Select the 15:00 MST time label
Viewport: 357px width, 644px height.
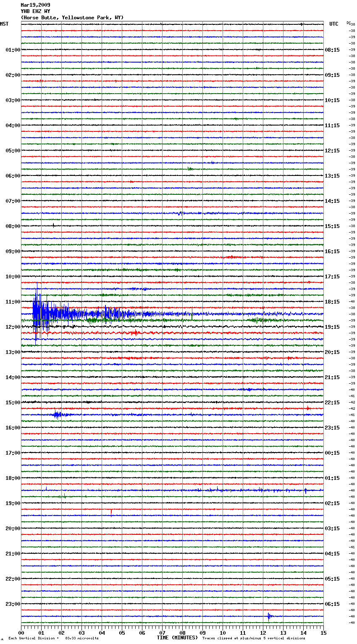13,403
